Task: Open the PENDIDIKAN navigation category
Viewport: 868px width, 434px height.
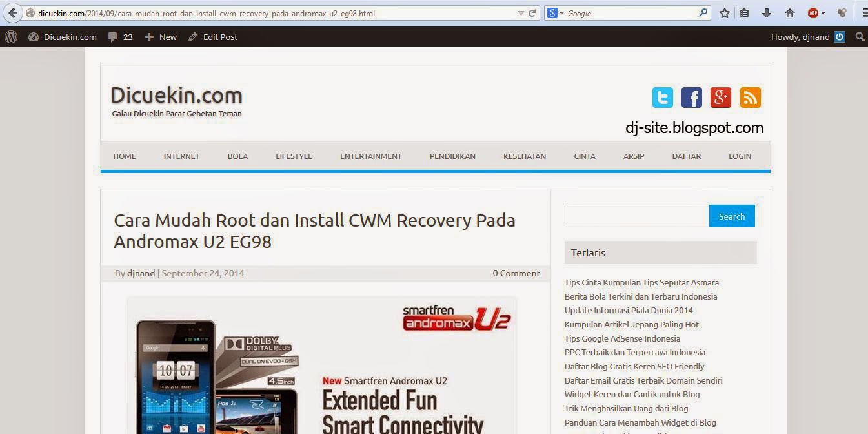Action: [452, 156]
